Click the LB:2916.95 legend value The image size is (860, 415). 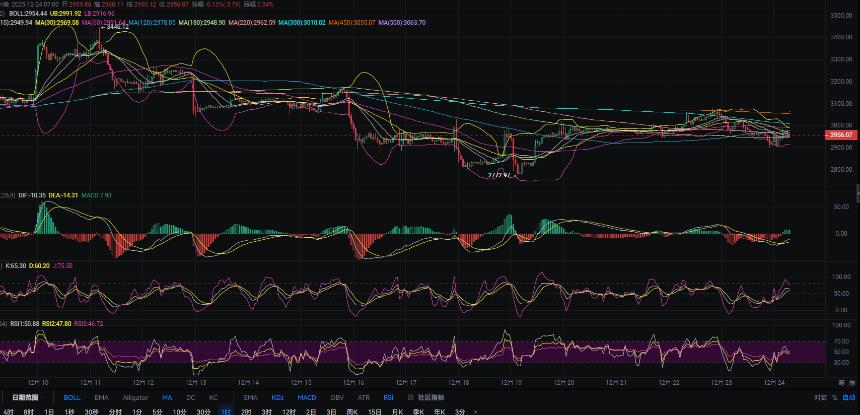99,13
